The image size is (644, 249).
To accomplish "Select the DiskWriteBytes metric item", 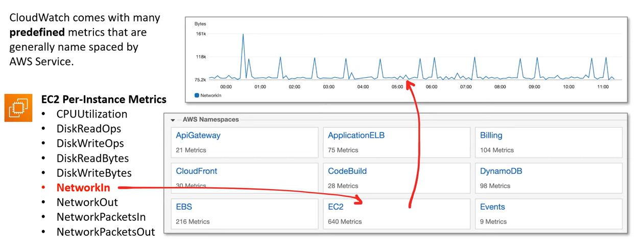I will 94,173.
